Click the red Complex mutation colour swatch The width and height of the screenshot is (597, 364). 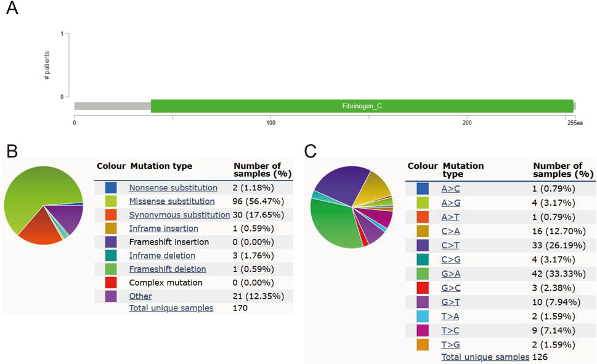pyautogui.click(x=111, y=283)
